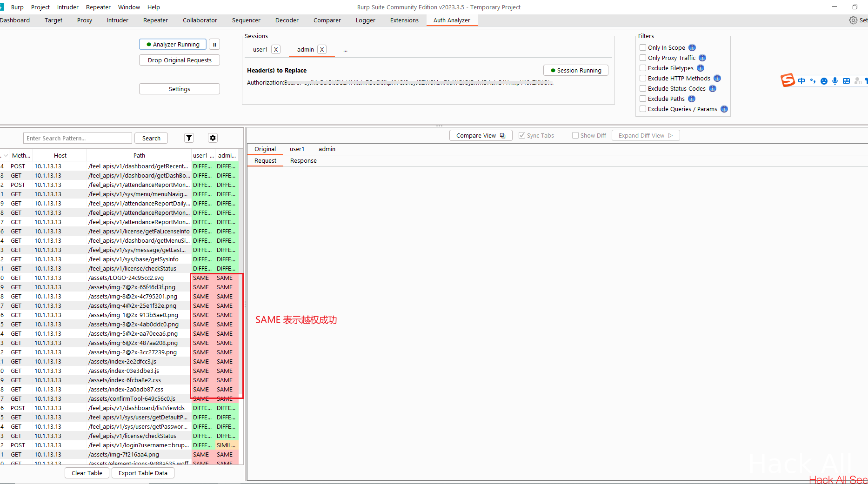Open Burp settings gear in the top bar
This screenshot has width=868, height=484.
(853, 20)
